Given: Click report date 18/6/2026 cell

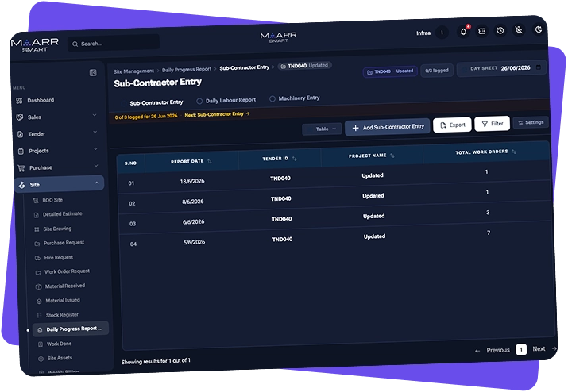Looking at the screenshot, I should pos(192,182).
